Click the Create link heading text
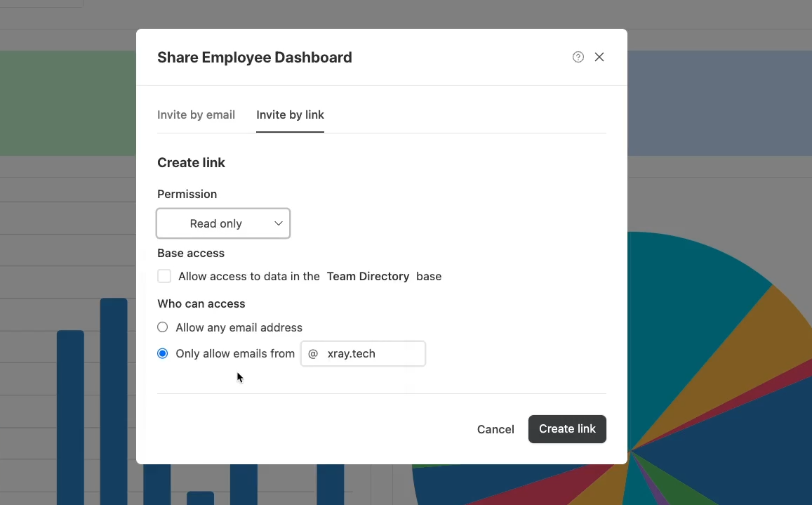The width and height of the screenshot is (812, 505). [191, 163]
